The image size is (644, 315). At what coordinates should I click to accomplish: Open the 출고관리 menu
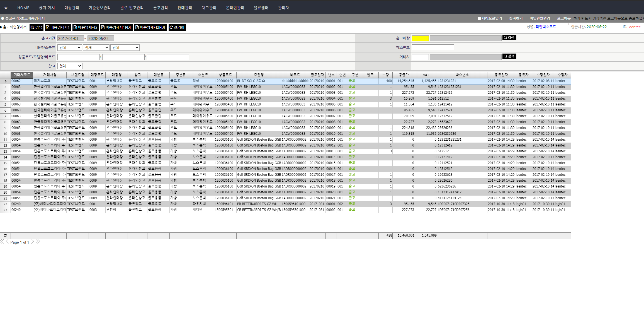(x=161, y=8)
